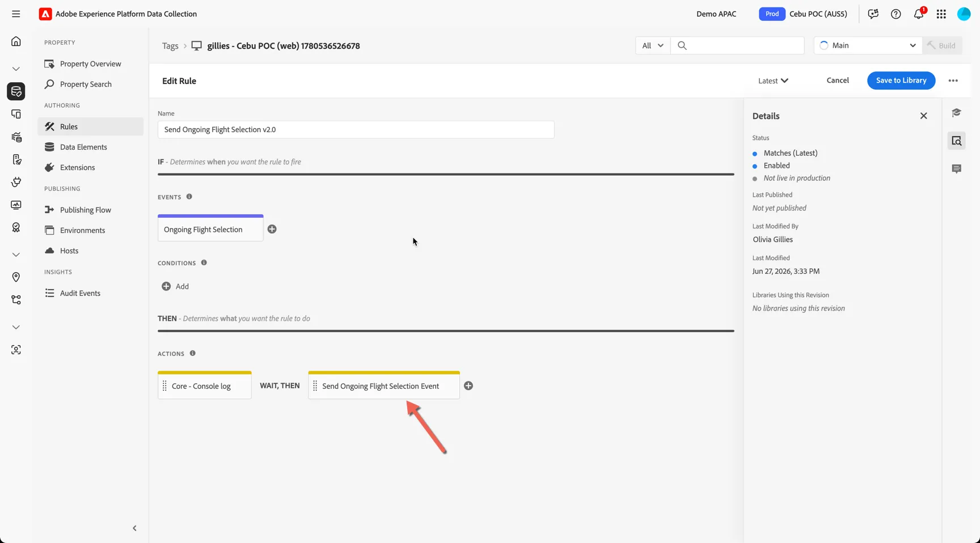Screen dimensions: 980x543
Task: Click the header search field
Action: pos(737,45)
